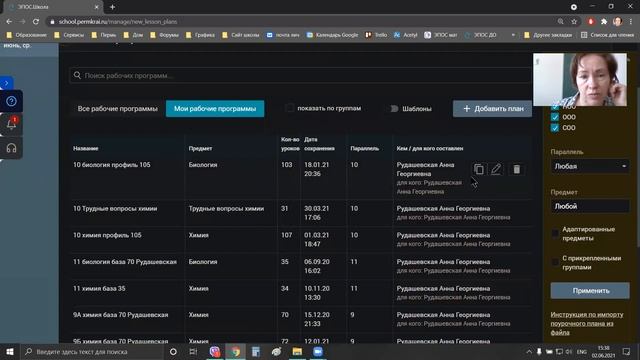Reload the page
The width and height of the screenshot is (640, 360).
[36, 22]
